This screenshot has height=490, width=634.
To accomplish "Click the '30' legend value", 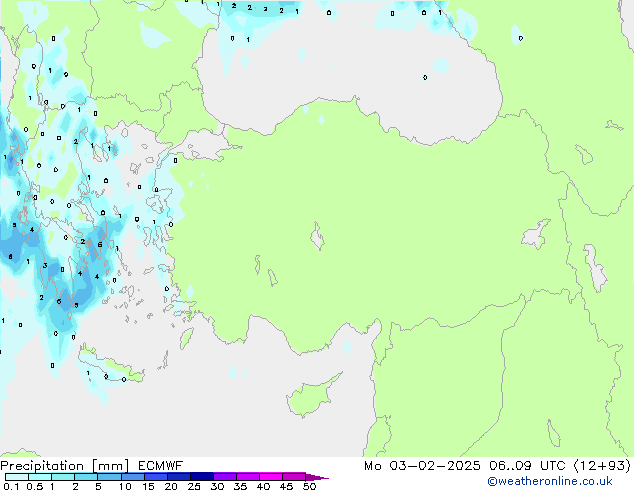I will pyautogui.click(x=217, y=486).
